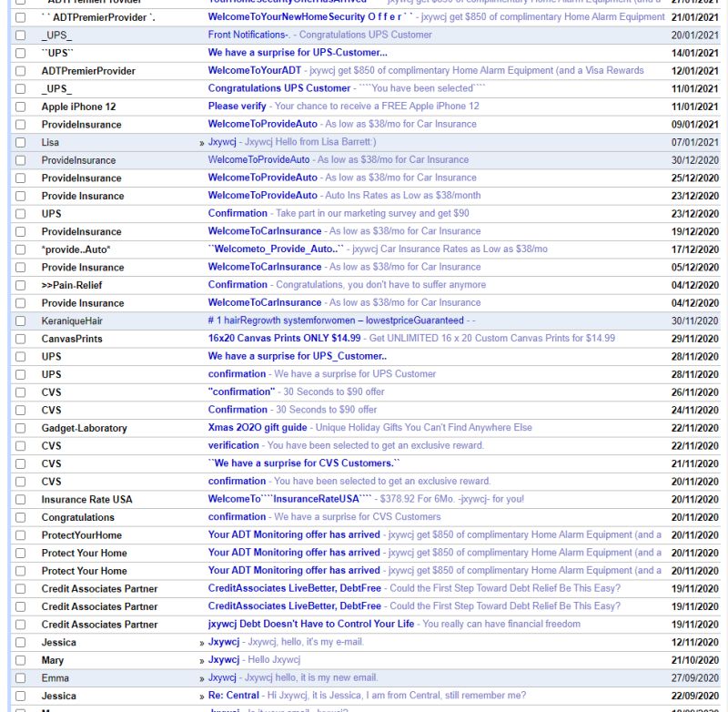The width and height of the screenshot is (728, 712).
Task: Open the ''Welcometo_Provide_Auto..'' email
Action: point(276,249)
